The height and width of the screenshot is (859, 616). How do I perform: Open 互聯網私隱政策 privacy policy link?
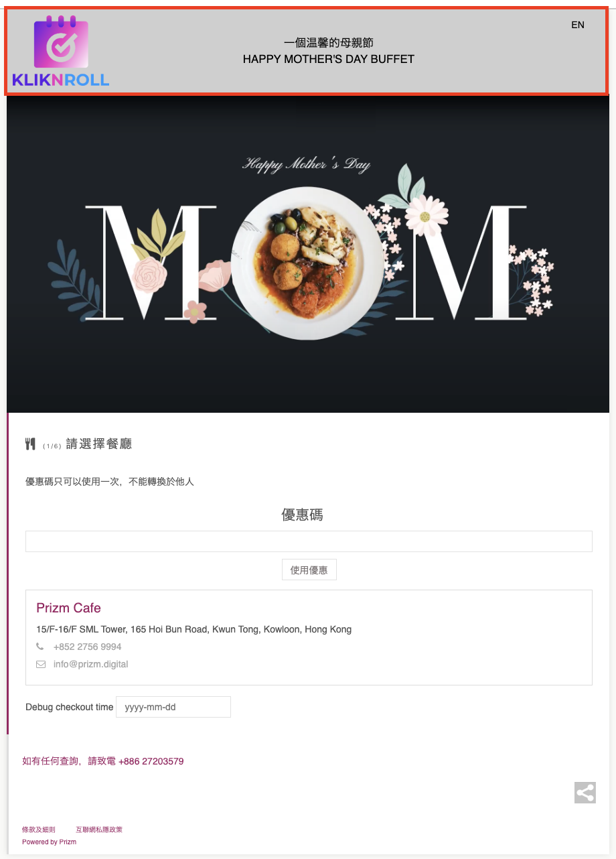(99, 830)
